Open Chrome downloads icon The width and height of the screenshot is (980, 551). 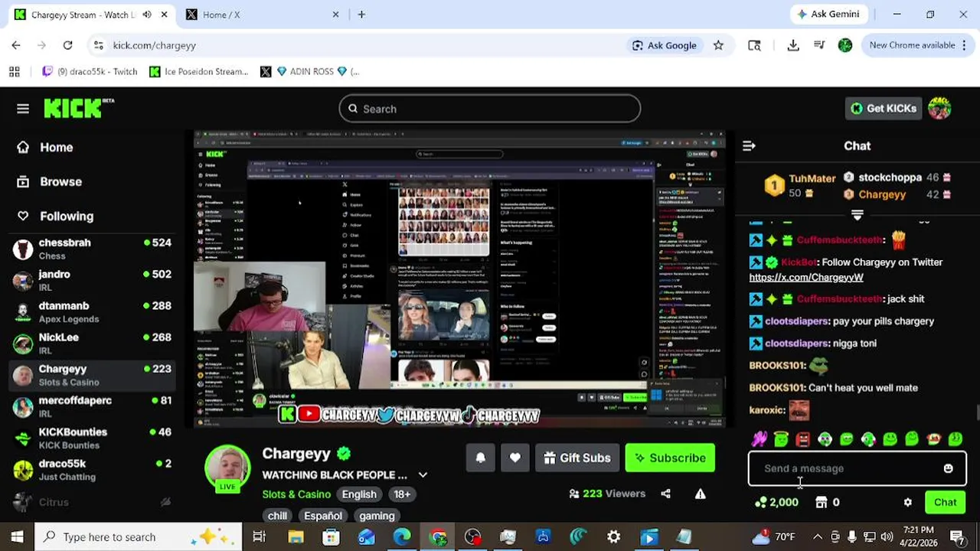[793, 45]
